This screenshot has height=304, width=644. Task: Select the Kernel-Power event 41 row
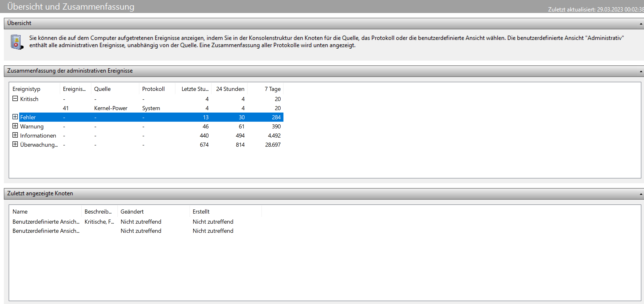pos(110,108)
